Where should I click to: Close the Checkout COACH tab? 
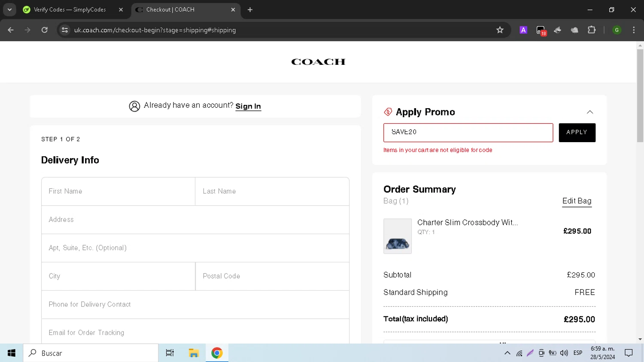[x=233, y=9]
